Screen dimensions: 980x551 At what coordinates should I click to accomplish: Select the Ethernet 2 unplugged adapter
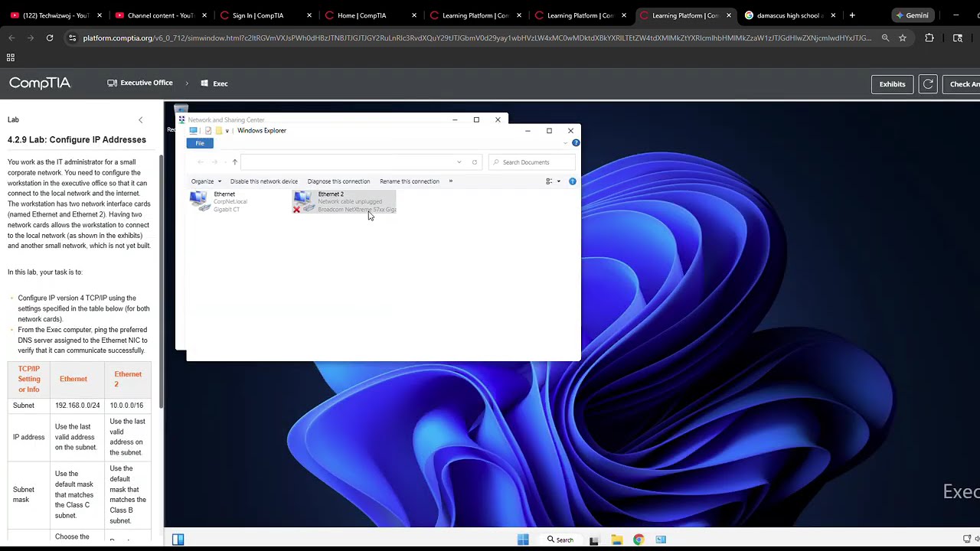345,202
